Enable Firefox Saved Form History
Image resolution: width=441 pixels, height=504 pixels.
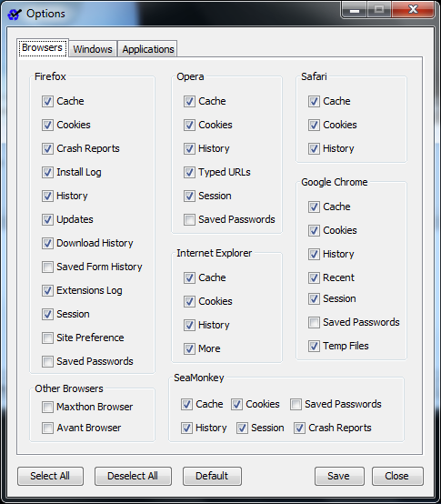coord(47,267)
